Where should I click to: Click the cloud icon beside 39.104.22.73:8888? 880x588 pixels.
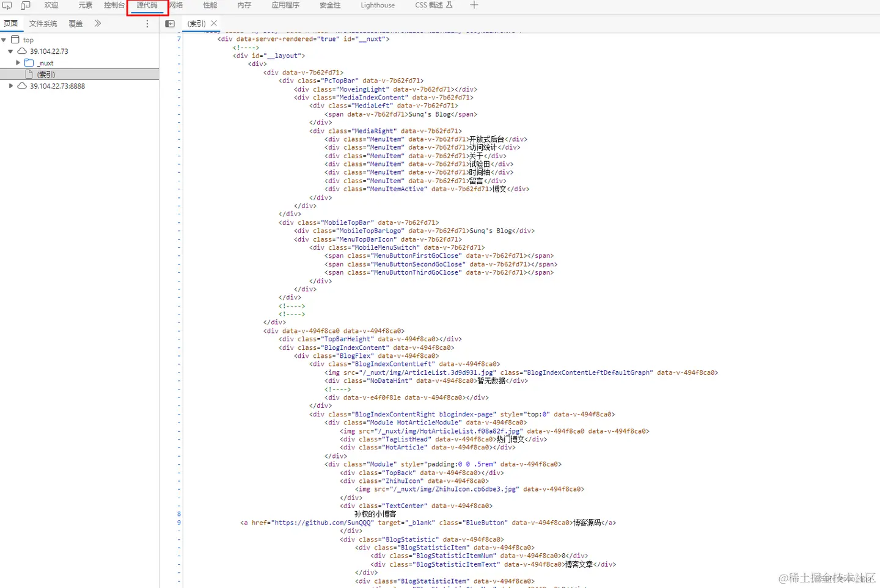22,86
